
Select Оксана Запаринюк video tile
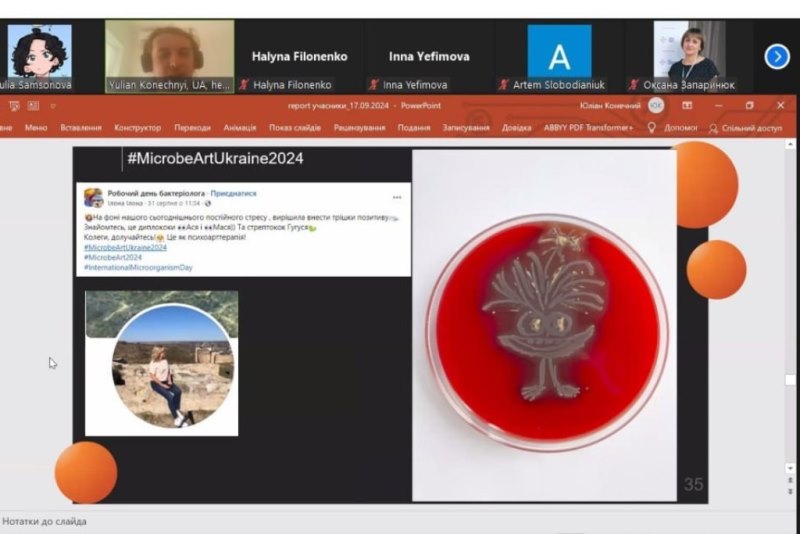click(x=689, y=57)
